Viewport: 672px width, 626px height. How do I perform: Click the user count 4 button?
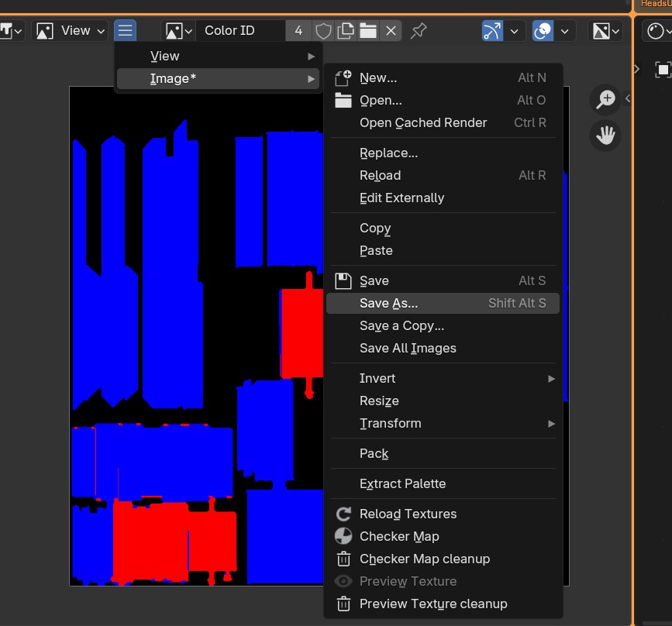pos(298,31)
